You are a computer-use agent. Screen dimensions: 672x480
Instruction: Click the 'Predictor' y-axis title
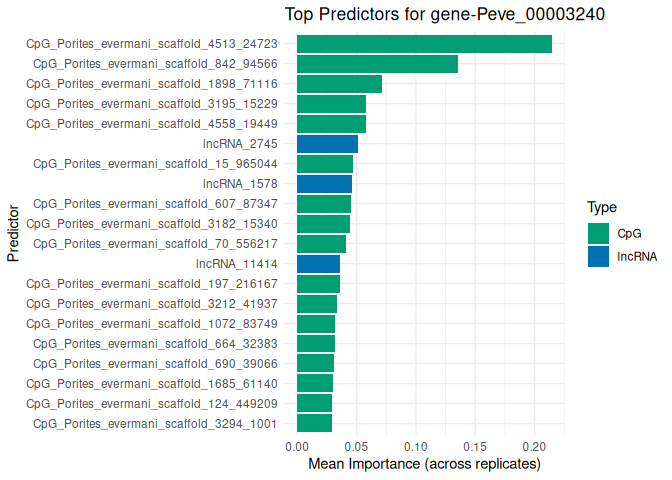point(13,234)
